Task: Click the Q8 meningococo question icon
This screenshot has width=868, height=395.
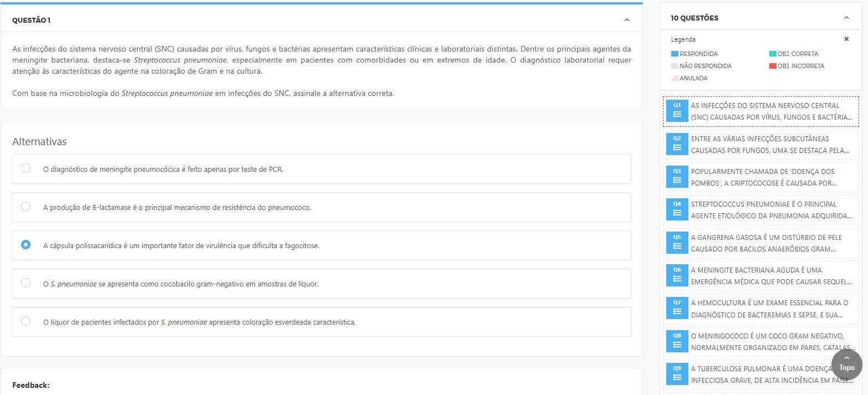Action: point(677,341)
